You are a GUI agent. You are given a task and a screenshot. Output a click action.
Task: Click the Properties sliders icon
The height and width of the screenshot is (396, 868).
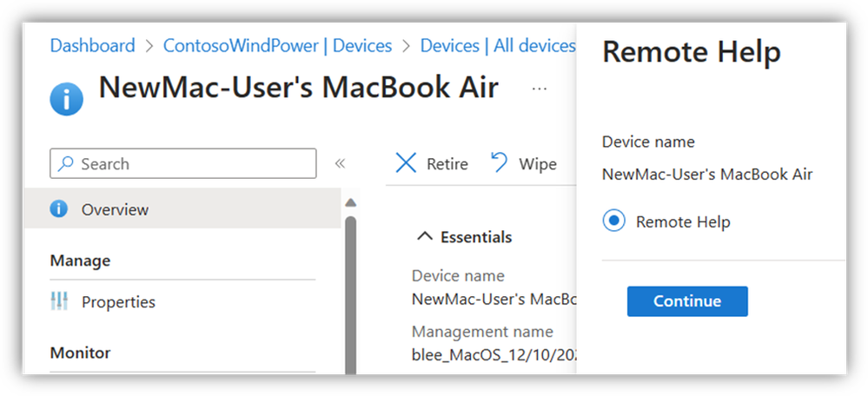point(58,301)
